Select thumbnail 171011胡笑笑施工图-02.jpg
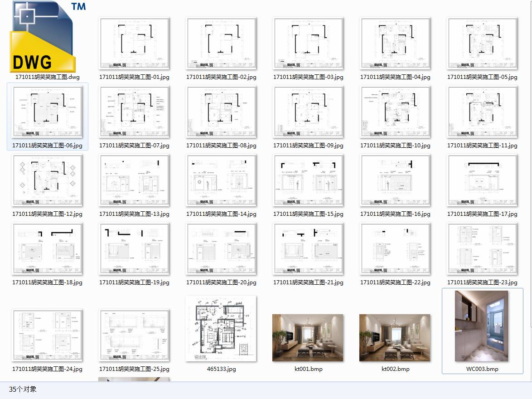This screenshot has width=532, height=399. [221, 44]
